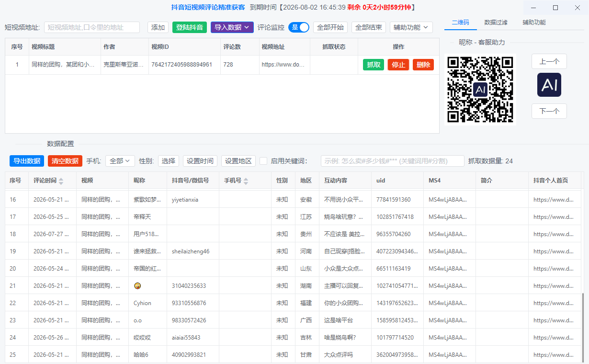The width and height of the screenshot is (589, 364).
Task: Click author cell 克里斯蒂亚诺...
Action: click(124, 65)
